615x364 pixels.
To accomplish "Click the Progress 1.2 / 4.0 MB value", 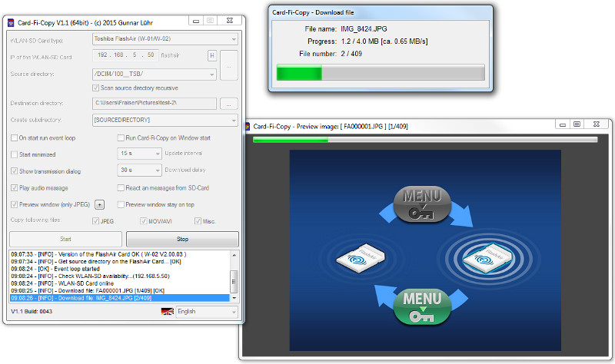I will point(384,41).
